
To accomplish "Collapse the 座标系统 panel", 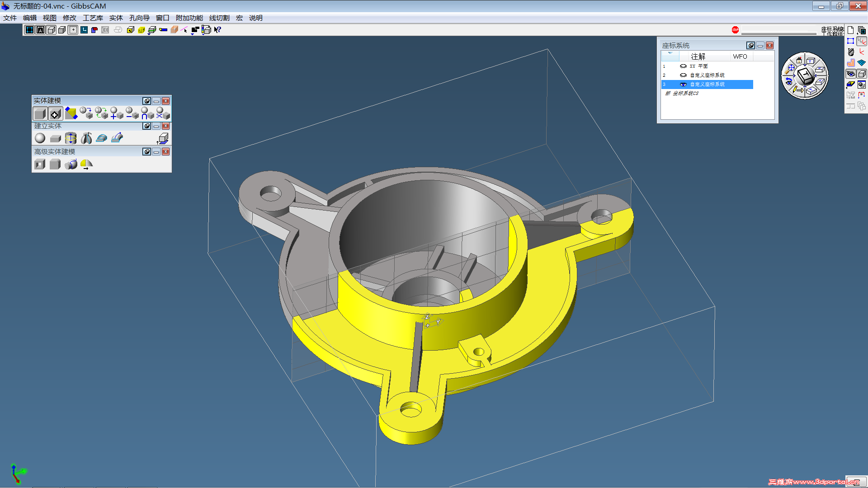I will point(760,46).
